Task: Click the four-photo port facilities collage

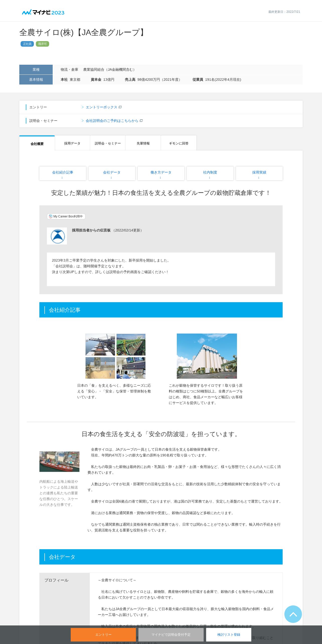Action: point(115,356)
